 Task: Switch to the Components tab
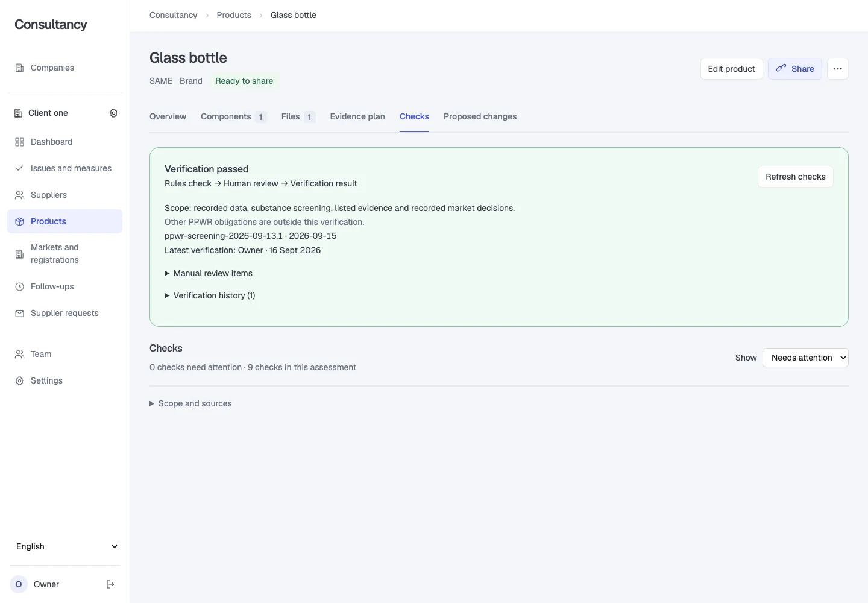233,116
